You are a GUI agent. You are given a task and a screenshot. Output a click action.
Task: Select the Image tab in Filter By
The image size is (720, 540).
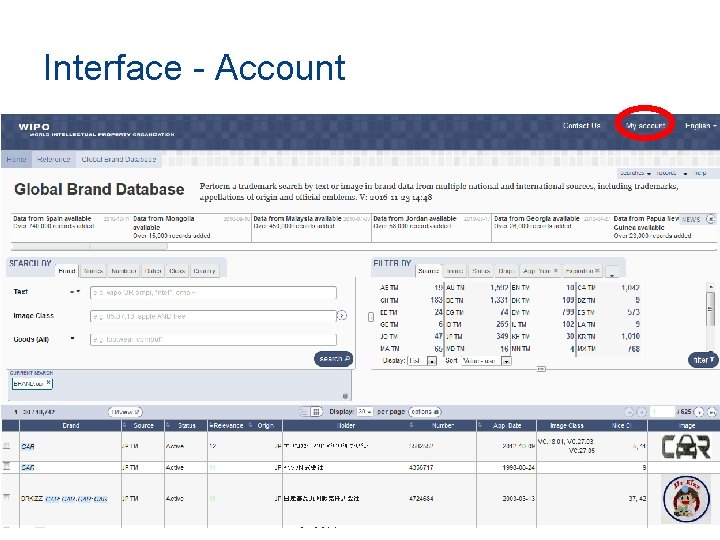point(455,271)
